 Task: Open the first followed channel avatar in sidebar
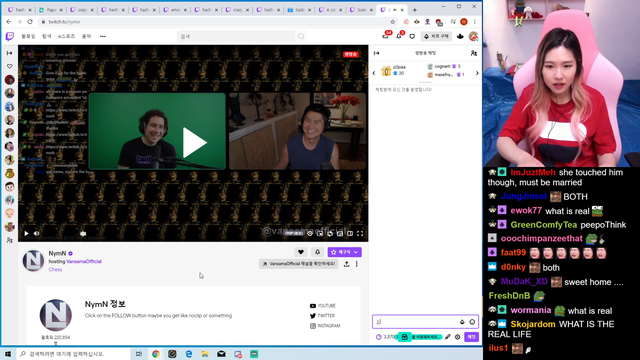[x=9, y=80]
